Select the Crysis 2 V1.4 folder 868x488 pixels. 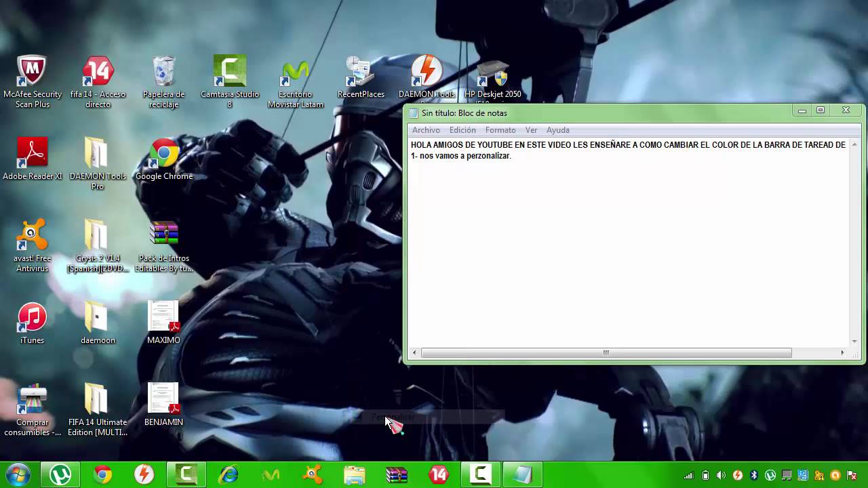98,246
